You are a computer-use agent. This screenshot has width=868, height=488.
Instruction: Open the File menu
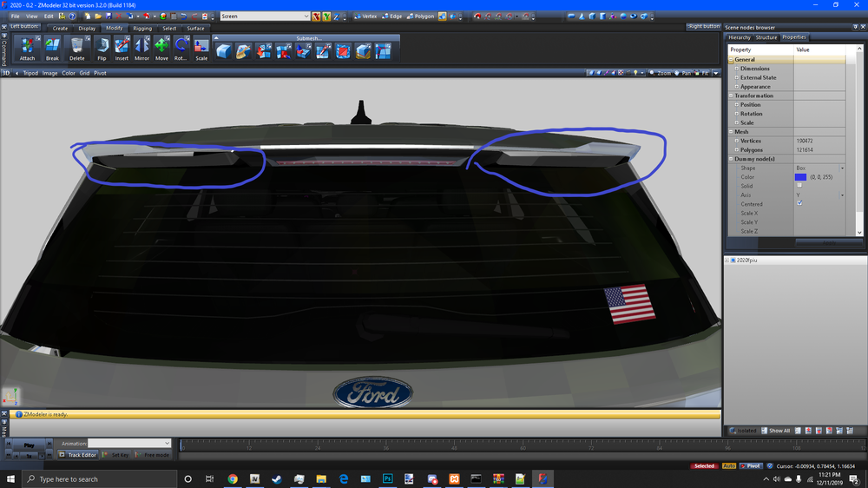coord(16,16)
